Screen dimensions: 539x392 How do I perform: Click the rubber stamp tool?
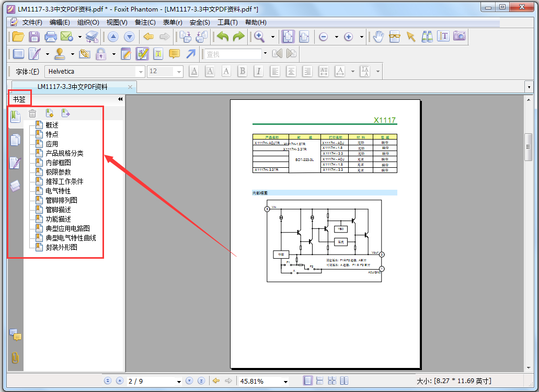tap(60, 54)
